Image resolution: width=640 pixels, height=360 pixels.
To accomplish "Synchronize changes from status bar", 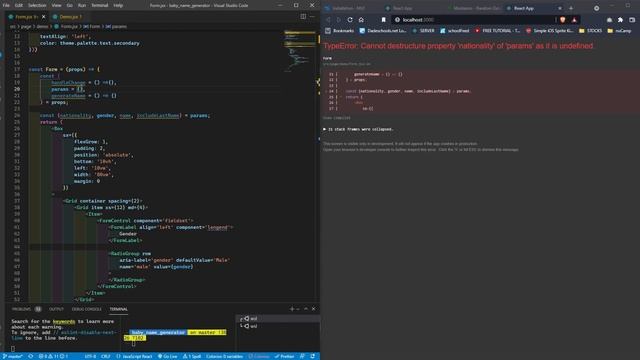I will click(31, 356).
